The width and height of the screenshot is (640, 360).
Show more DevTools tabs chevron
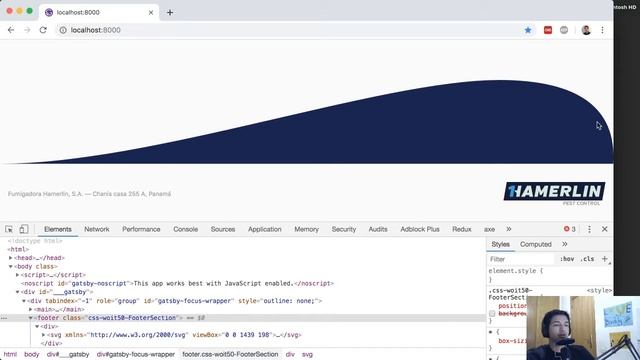(509, 229)
